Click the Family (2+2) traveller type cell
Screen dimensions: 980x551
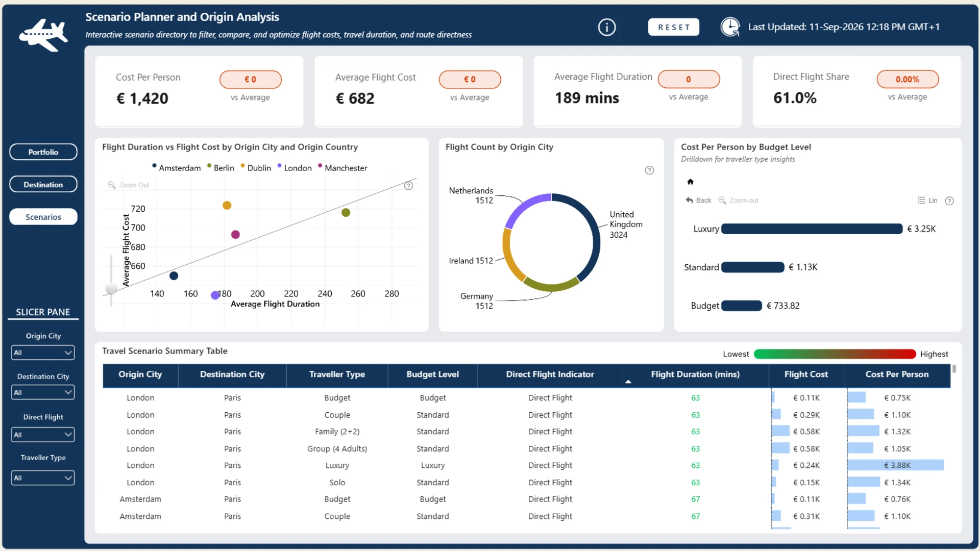337,432
